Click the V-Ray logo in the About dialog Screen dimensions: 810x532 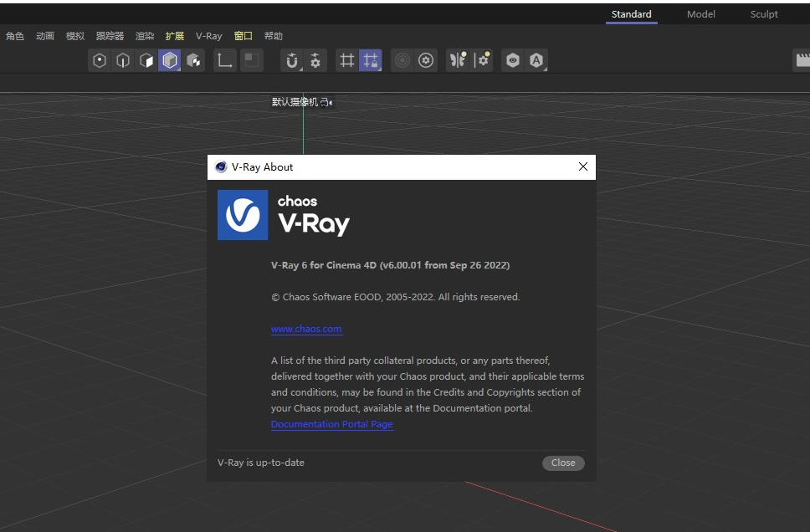coord(242,215)
